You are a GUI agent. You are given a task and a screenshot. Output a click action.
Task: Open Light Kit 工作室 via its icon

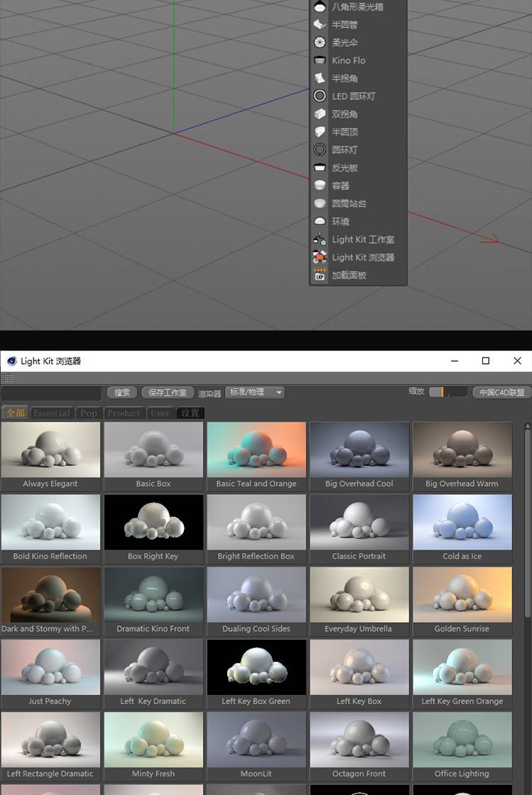[x=319, y=239]
